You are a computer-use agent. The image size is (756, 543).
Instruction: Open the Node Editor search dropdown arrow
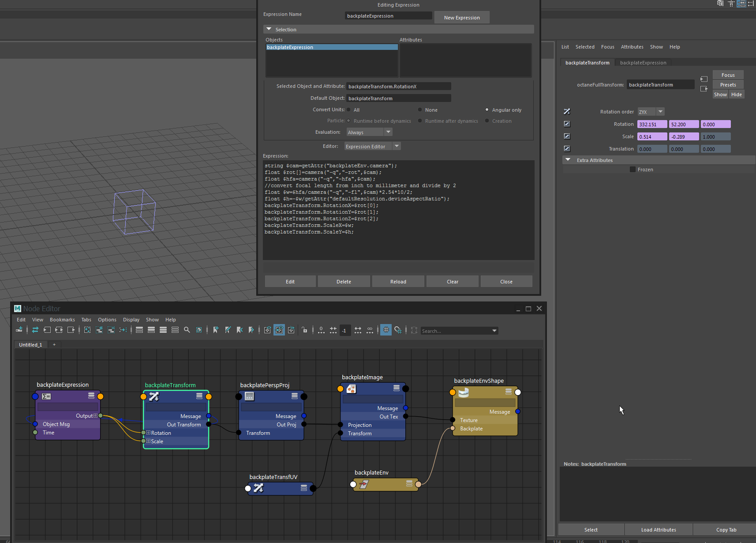[x=494, y=331]
